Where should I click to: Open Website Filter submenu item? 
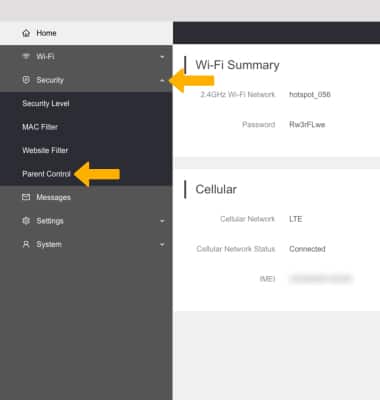(45, 150)
